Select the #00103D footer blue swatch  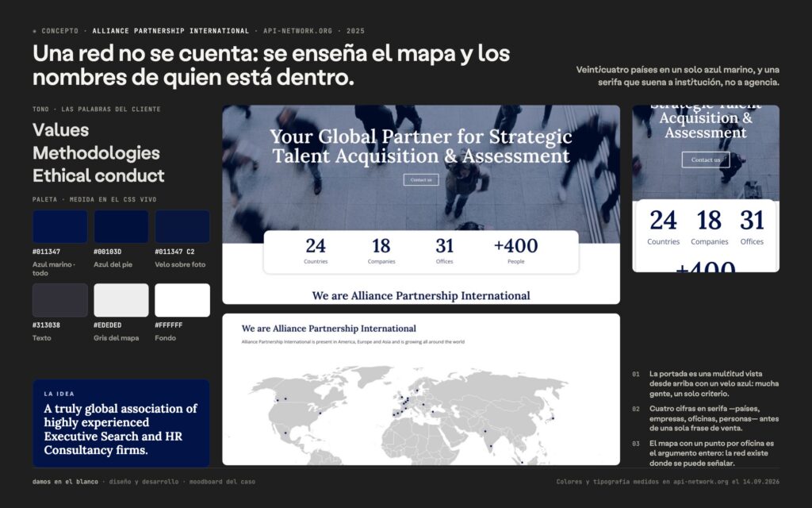tap(121, 226)
